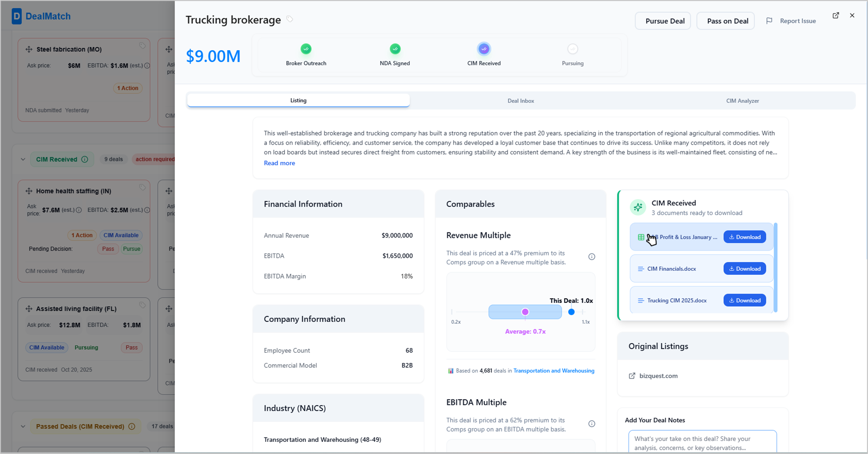Click drag handle on Steel fabrication card
Image resolution: width=868 pixels, height=454 pixels.
(29, 49)
